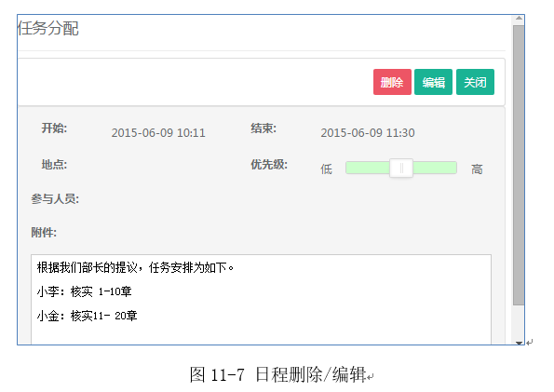
Task: Click the 附件 attachment label
Action: coord(44,233)
